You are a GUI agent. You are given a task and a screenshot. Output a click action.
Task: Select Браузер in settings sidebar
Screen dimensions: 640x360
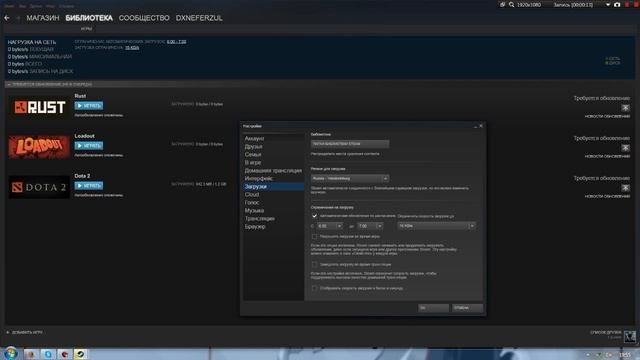255,227
